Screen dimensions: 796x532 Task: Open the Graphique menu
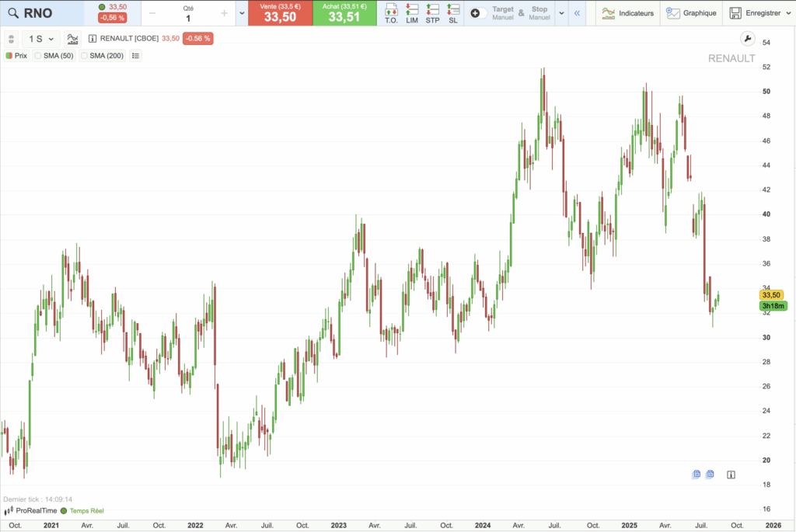[691, 13]
